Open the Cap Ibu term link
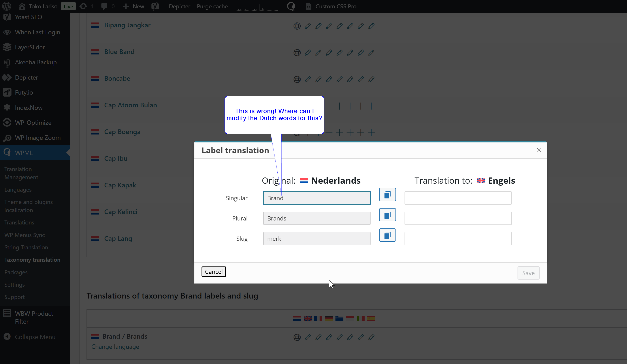This screenshot has height=364, width=627. pos(116,158)
